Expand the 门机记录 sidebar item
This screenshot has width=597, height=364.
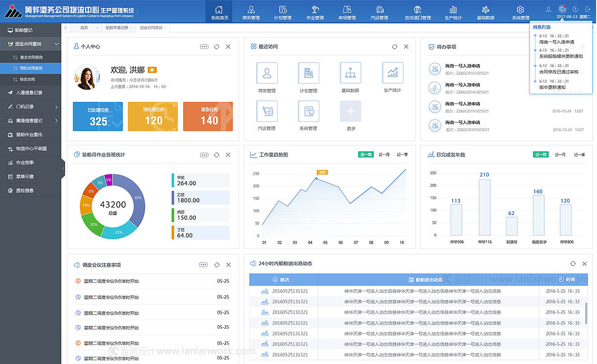pos(30,107)
